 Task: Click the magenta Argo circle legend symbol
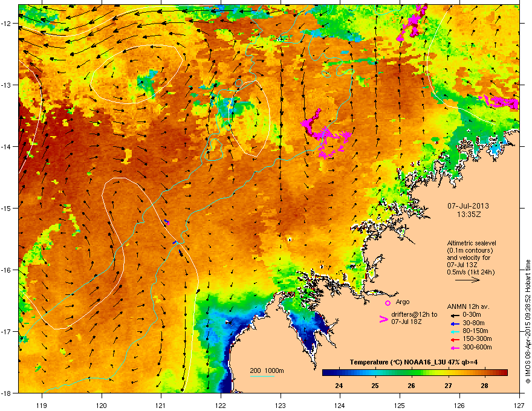388,303
